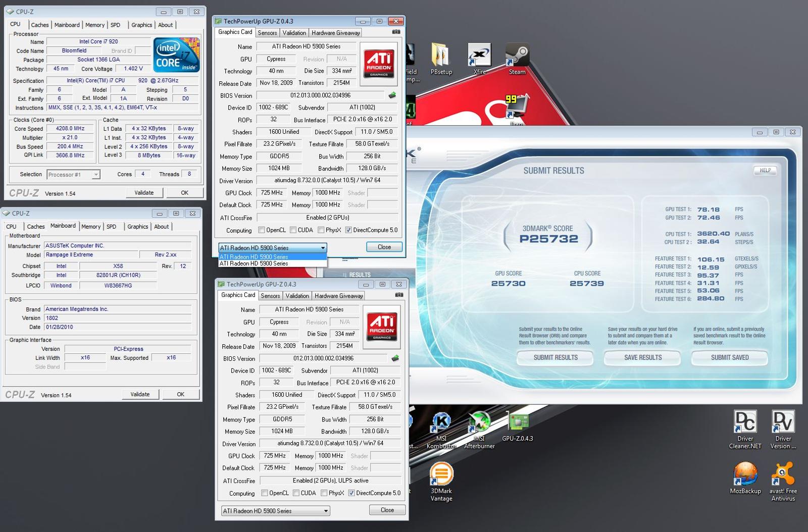Open the Driver Cleaner.NET desktop icon
This screenshot has height=532, width=808.
[x=745, y=429]
